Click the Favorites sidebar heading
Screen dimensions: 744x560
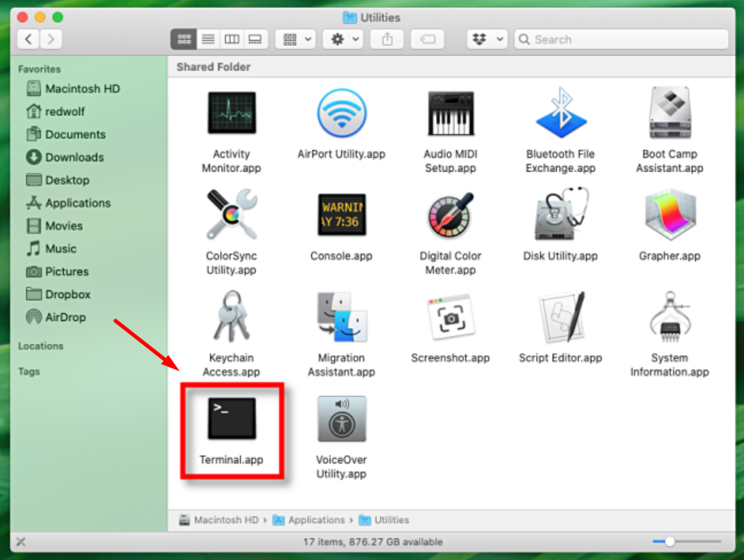tap(39, 69)
